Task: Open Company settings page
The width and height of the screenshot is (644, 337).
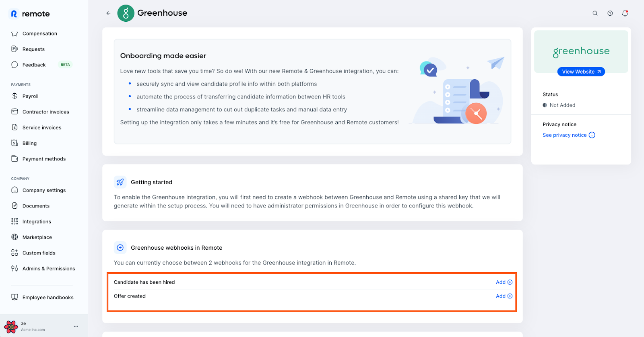Action: coord(44,190)
